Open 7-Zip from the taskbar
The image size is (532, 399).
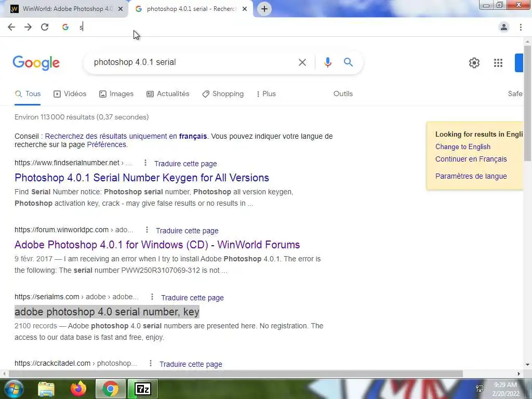pyautogui.click(x=143, y=389)
